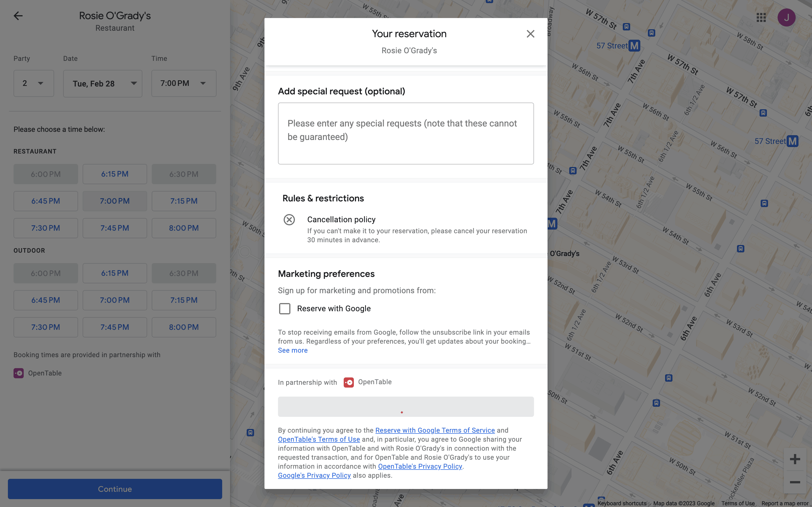Click the back arrow next to Rosie O'Grady's

click(x=18, y=16)
